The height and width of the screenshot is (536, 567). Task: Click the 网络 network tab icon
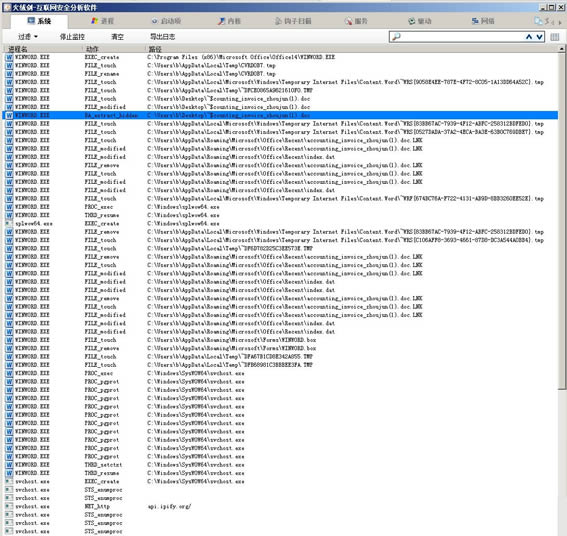click(x=475, y=21)
